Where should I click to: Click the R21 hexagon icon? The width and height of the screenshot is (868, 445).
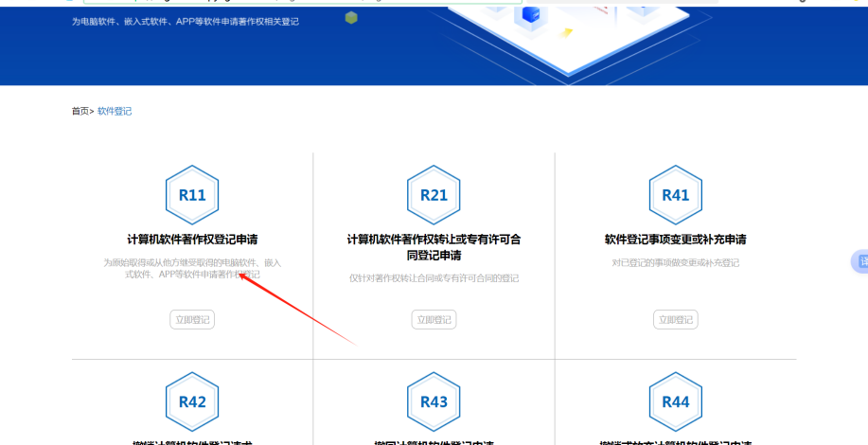(434, 196)
